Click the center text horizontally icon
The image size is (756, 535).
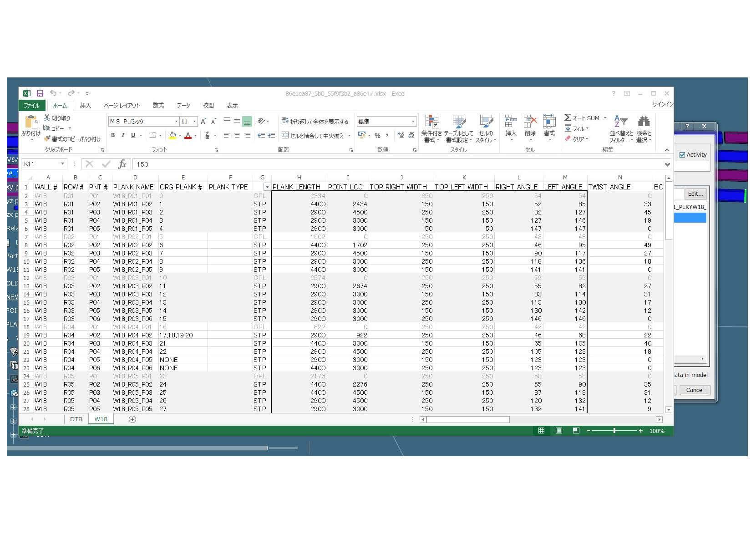(237, 135)
